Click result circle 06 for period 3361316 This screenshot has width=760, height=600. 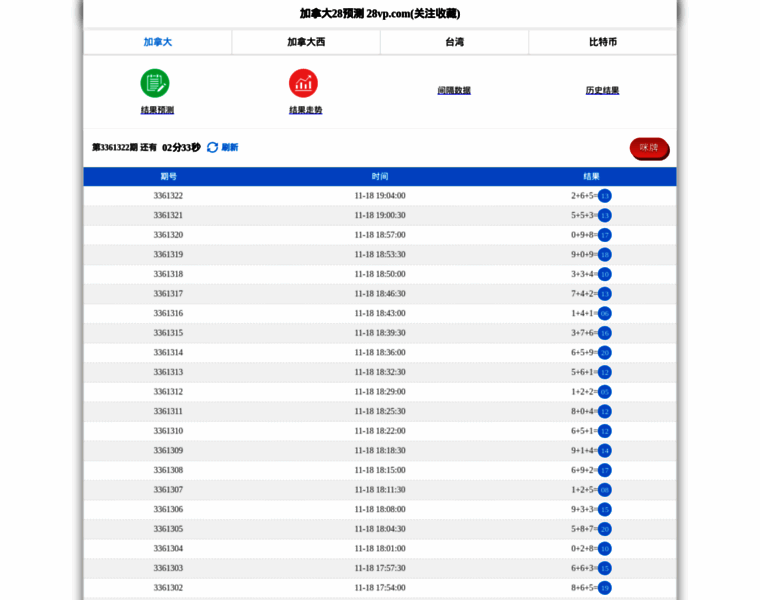(x=604, y=314)
